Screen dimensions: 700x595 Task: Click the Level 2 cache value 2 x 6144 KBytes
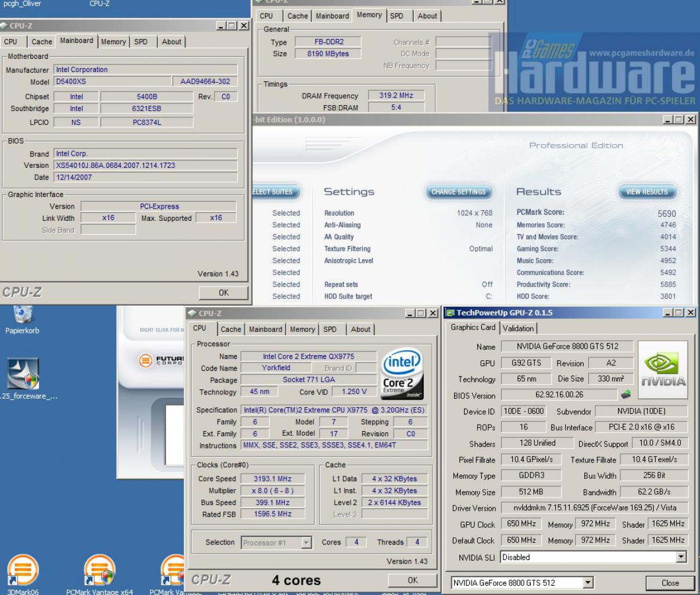tap(394, 503)
